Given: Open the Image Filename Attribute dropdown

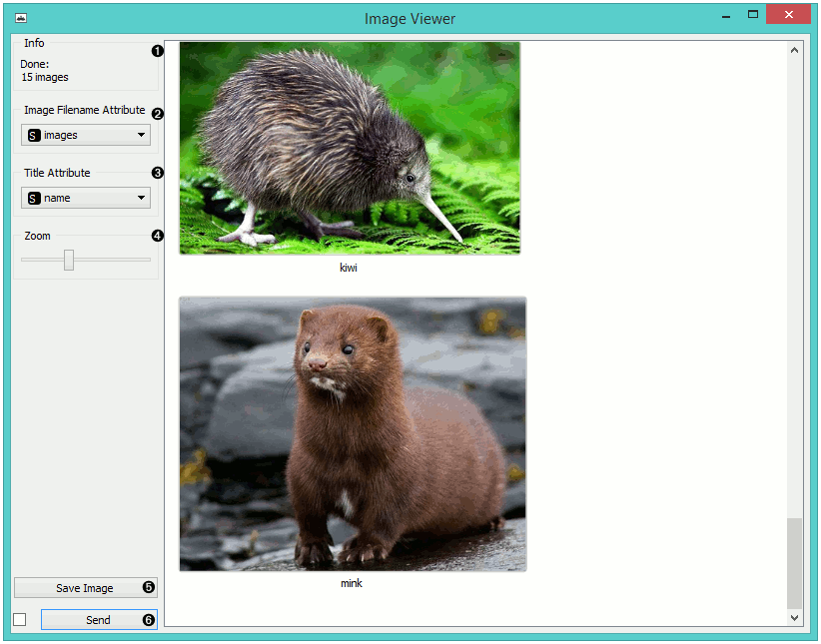Looking at the screenshot, I should click(x=86, y=135).
